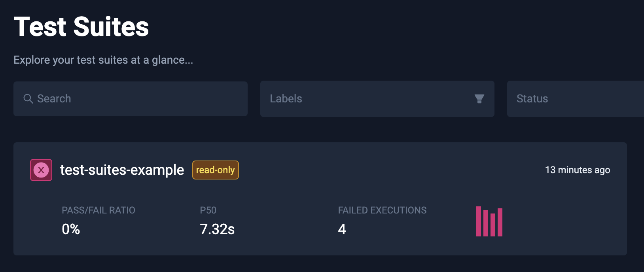This screenshot has width=644, height=272.
Task: Click the FAILED EXECUTIONS label
Action: coord(382,210)
